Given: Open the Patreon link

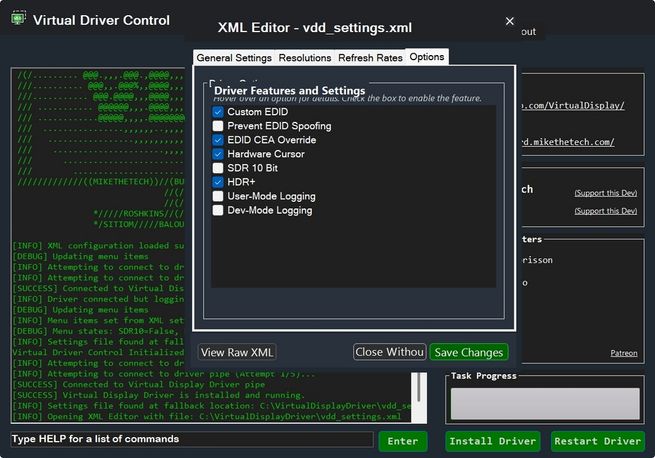Looking at the screenshot, I should [624, 353].
